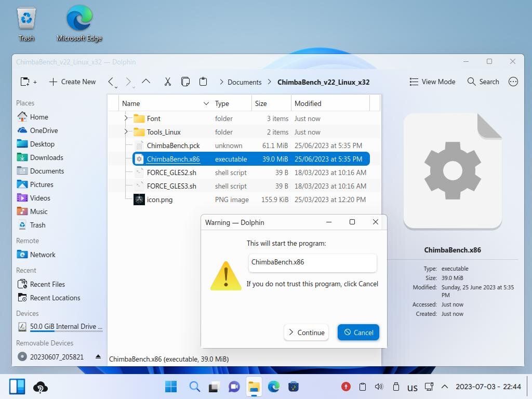Select the Cut (scissors) tool in toolbar
Viewport: 532px width, 399px height.
coord(167,82)
